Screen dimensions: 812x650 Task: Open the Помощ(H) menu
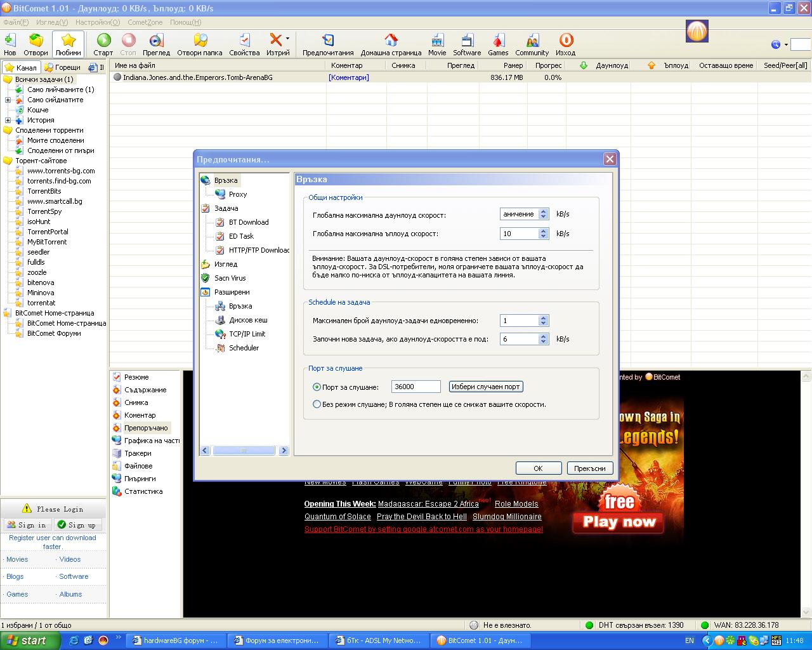[x=185, y=22]
